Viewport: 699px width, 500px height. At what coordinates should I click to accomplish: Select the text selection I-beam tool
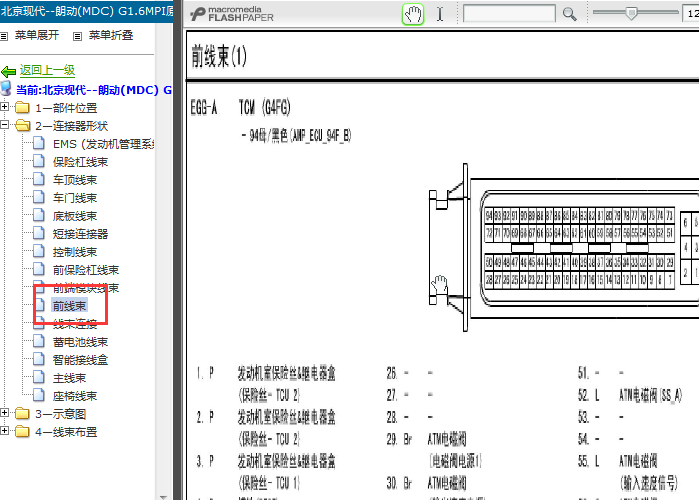coord(440,14)
